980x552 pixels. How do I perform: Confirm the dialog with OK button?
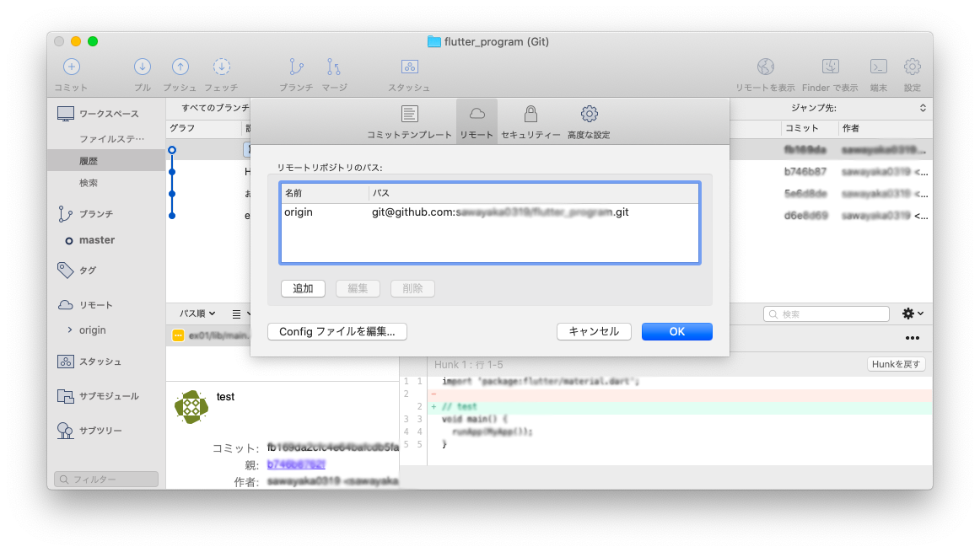tap(677, 331)
